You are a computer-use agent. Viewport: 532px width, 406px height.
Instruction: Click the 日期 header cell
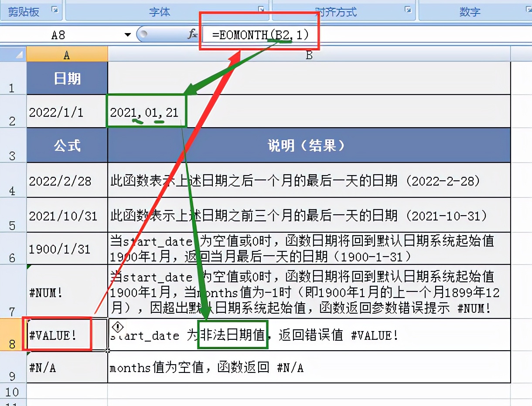pos(67,78)
